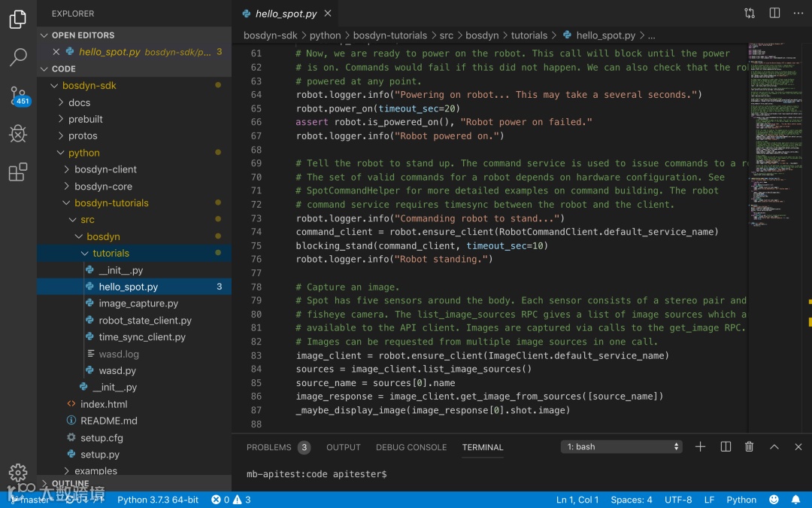Open the Search view icon
This screenshot has width=812, height=508.
18,57
